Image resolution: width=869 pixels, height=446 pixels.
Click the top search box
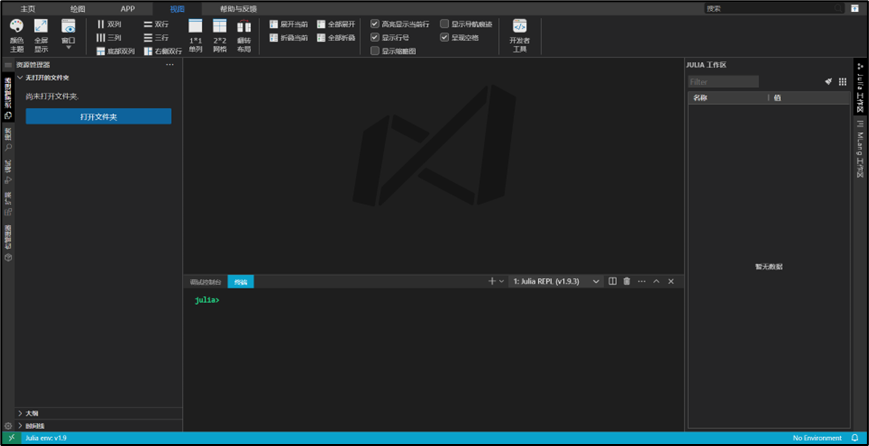pos(775,8)
